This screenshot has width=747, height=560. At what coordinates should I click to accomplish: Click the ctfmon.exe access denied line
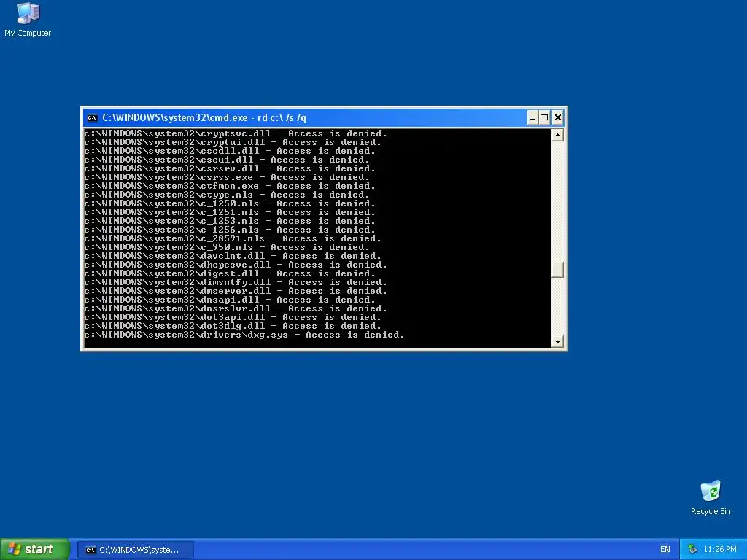[x=230, y=186]
